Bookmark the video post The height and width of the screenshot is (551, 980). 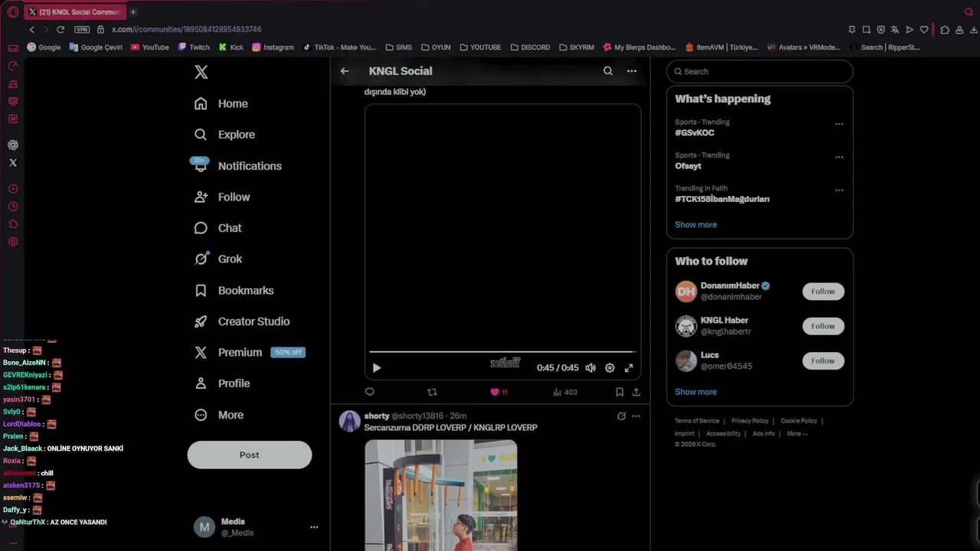(619, 392)
